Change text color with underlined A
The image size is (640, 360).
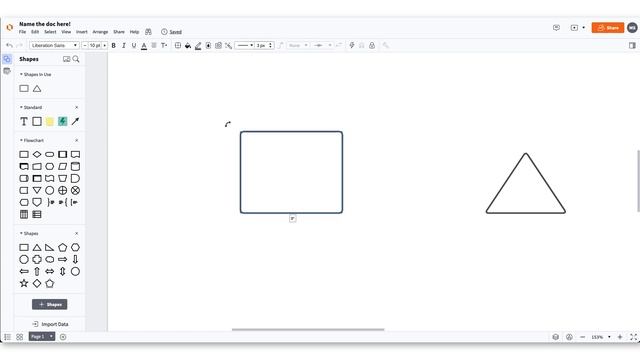click(x=144, y=46)
